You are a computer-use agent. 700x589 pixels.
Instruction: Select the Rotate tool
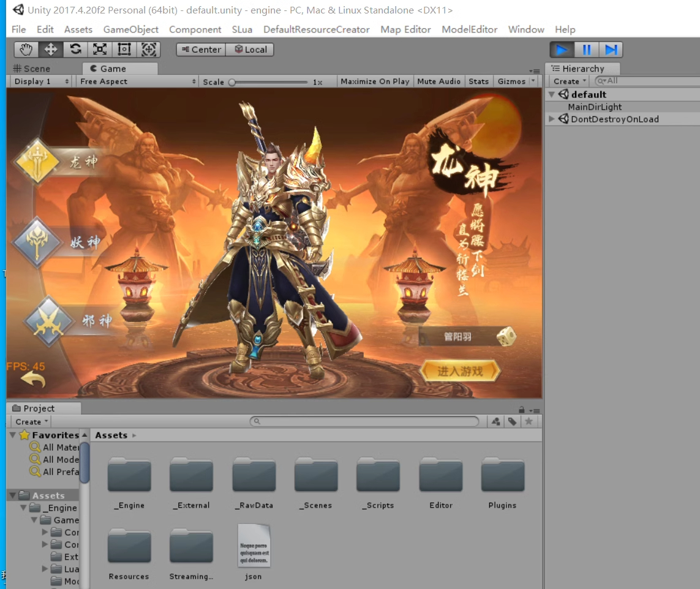75,50
